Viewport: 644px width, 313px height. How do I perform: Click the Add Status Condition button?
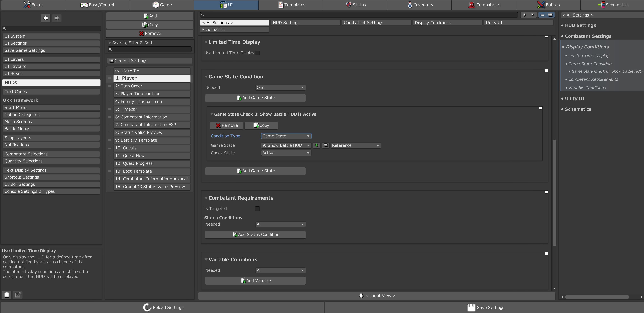[x=255, y=235]
